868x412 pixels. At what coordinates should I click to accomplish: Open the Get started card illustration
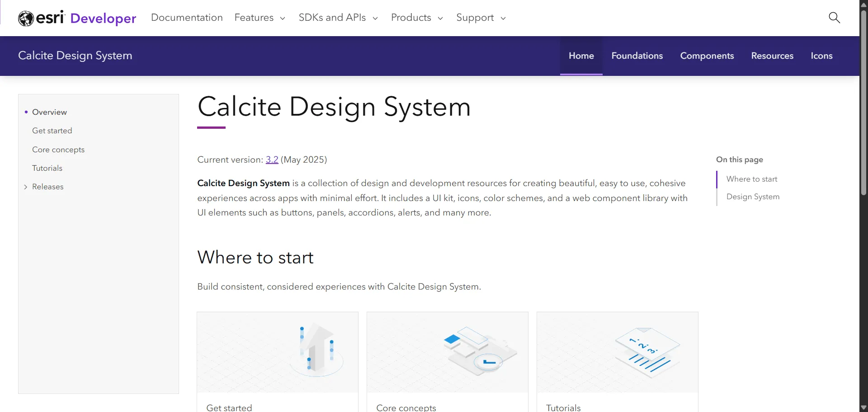point(278,352)
